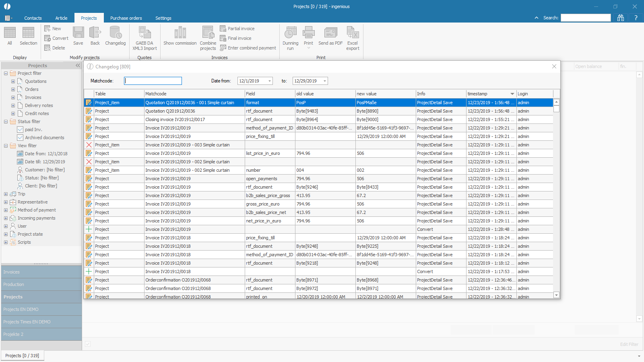Viewport: 644px width, 362px height.
Task: Toggle the paid Inv. status filter checkbox
Action: coord(20,130)
